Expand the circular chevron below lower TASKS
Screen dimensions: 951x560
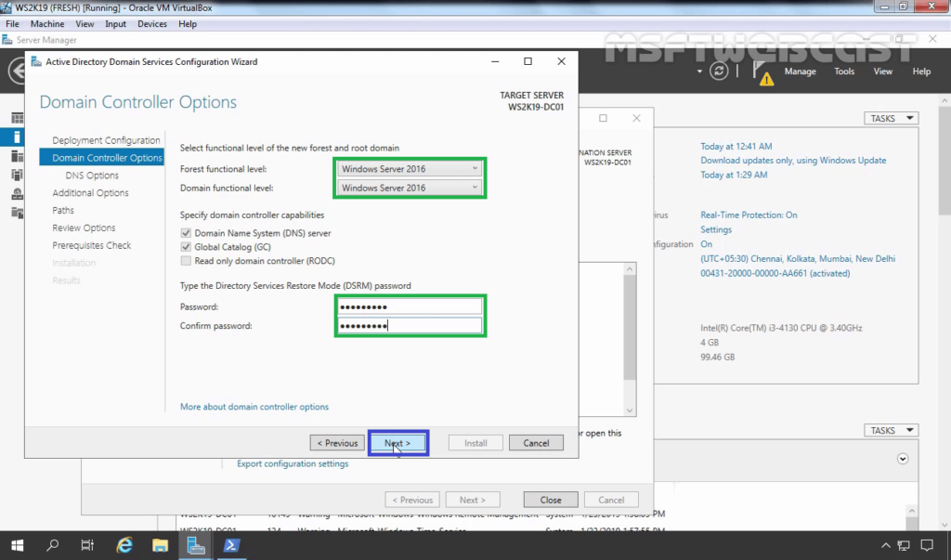(x=903, y=459)
